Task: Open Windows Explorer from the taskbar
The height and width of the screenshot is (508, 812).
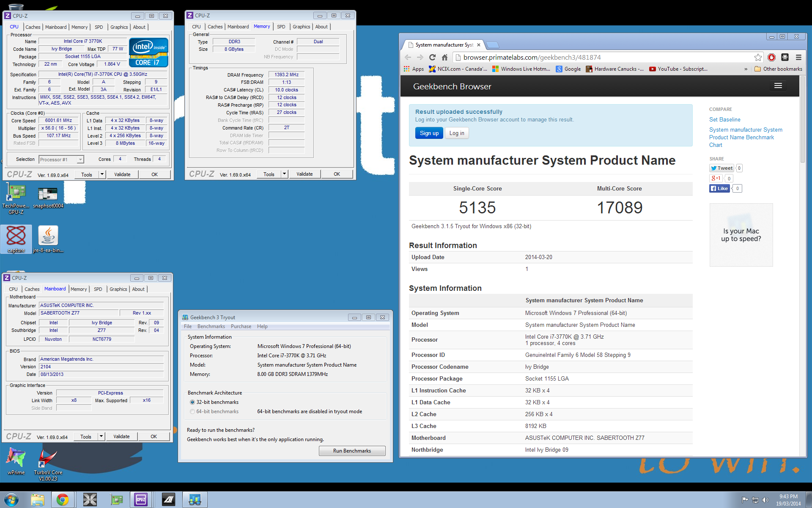Action: click(38, 500)
